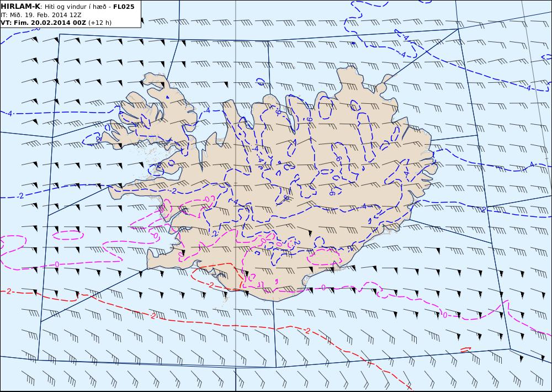This screenshot has height=392, width=552.
Task: Select the 'Hiti og vindur í hæð' title text
Action: (76, 7)
